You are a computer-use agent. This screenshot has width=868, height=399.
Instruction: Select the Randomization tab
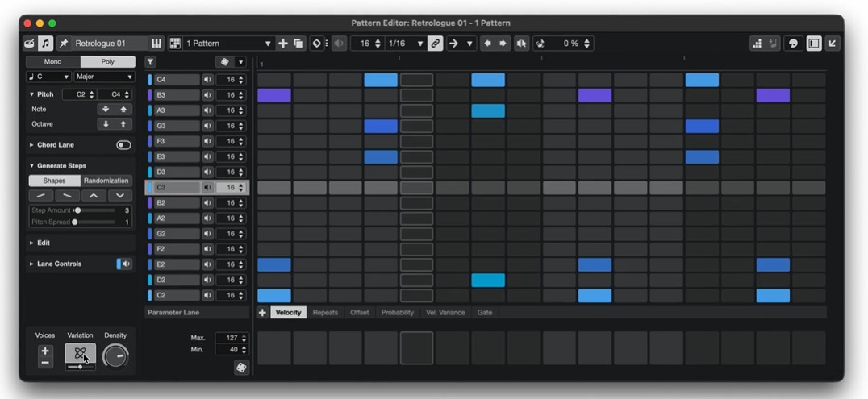tap(106, 181)
